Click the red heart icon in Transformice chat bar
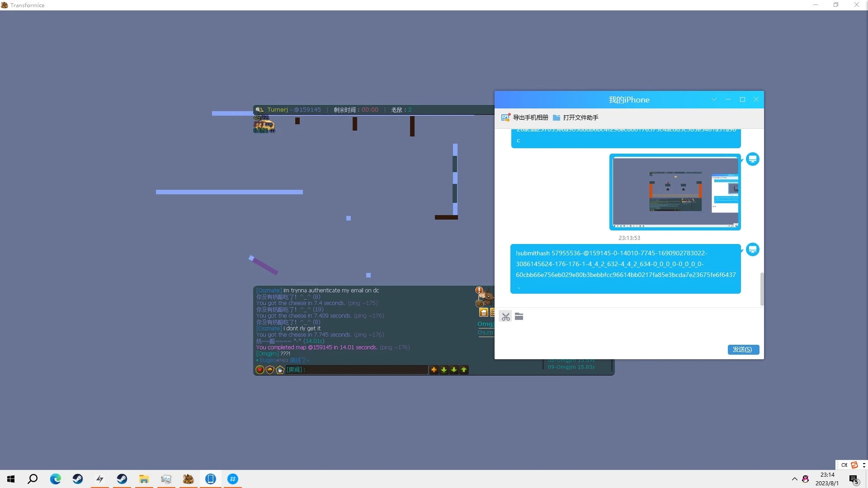The image size is (868, 488). coord(260,370)
